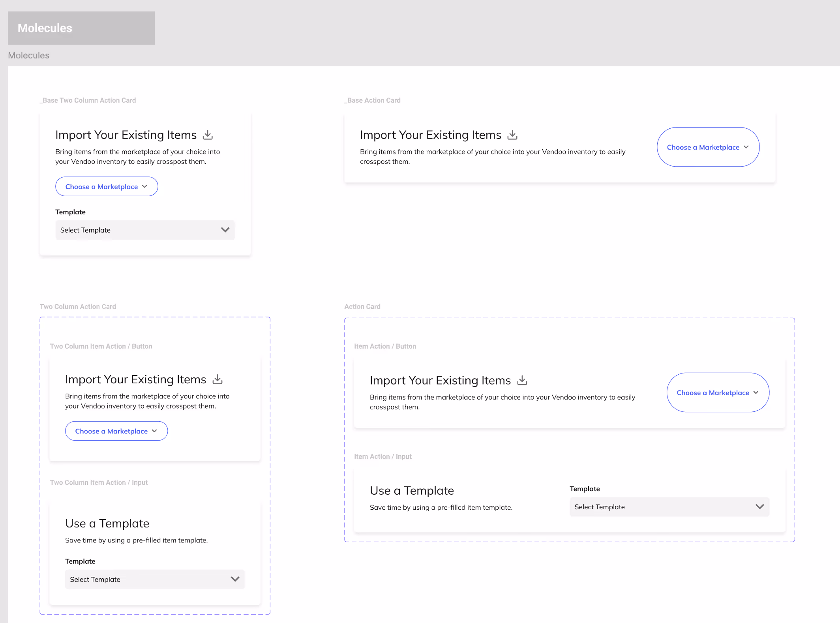
Task: Click download icon in Two Column Item Action Button card
Action: (217, 379)
